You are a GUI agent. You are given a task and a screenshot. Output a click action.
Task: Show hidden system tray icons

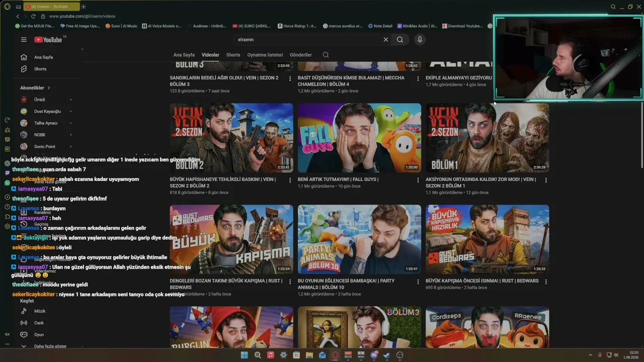[591, 355]
